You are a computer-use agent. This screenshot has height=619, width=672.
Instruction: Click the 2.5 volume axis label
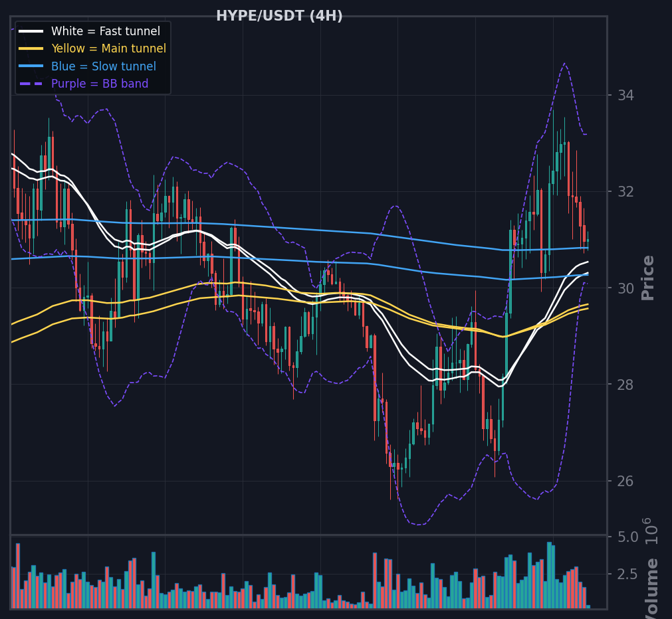coord(628,574)
